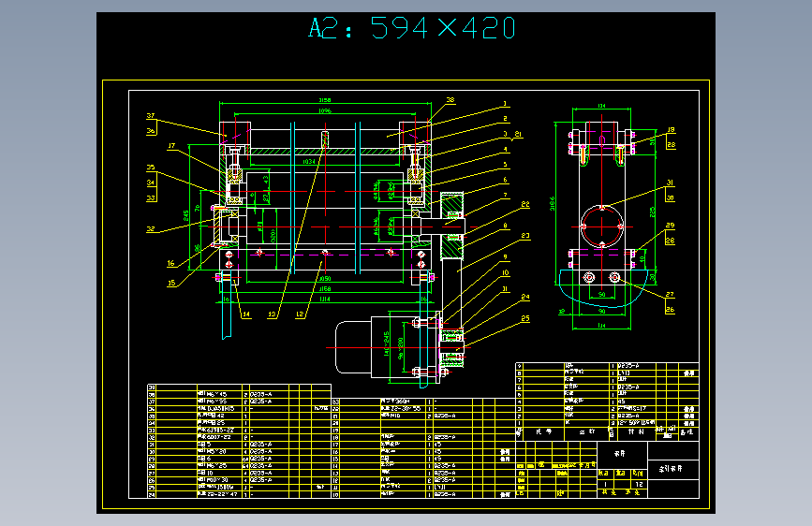Click part balloon 3 next to balloon 21
812x526 pixels.
506,134
